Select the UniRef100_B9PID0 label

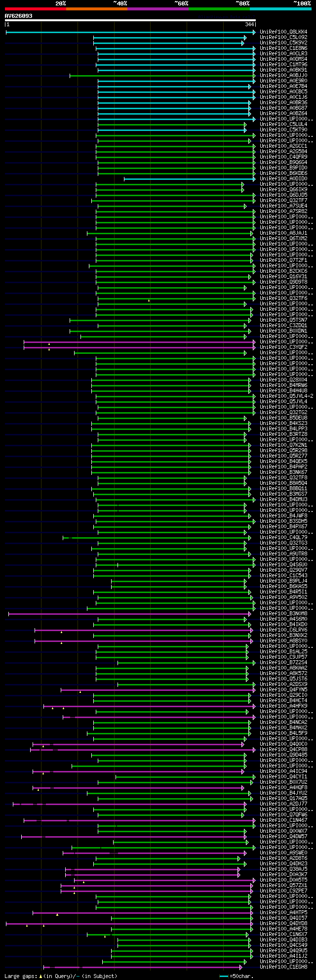(x=283, y=168)
